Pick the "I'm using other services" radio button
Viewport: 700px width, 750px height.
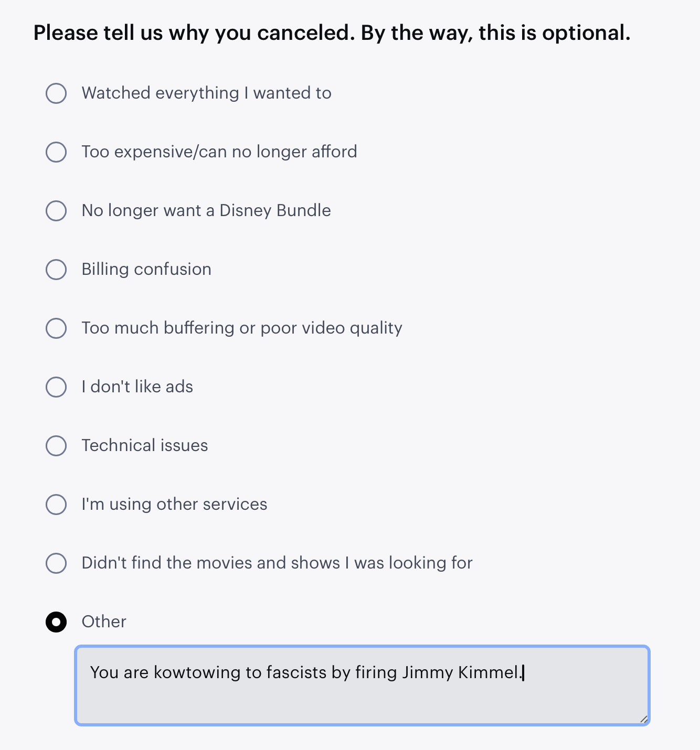click(56, 505)
